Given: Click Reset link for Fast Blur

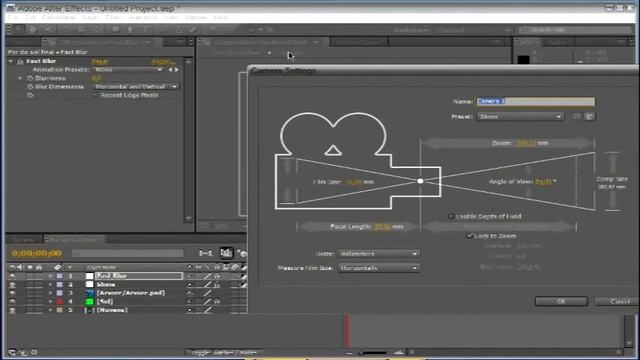Looking at the screenshot, I should [x=100, y=62].
